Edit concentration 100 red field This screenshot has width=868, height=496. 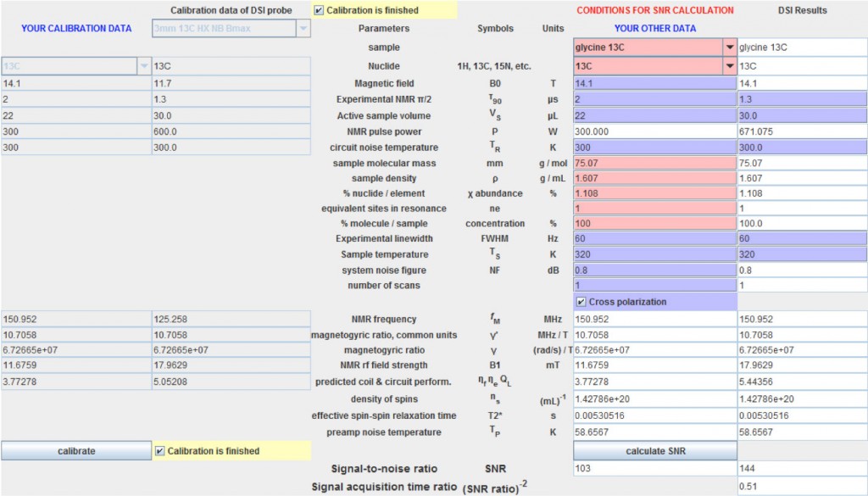[x=655, y=223]
